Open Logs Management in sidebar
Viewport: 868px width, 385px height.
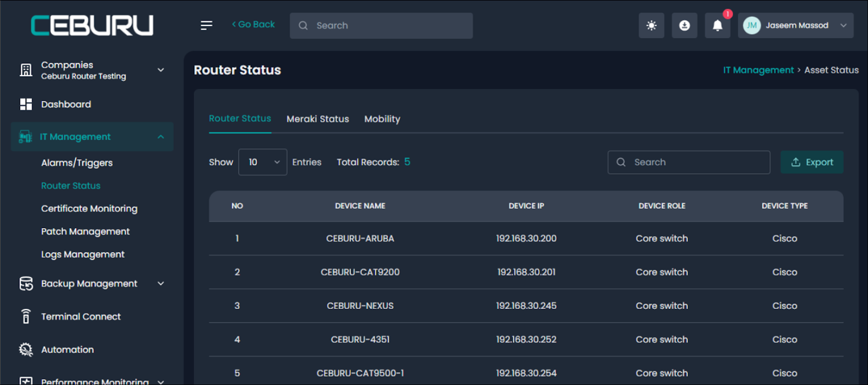point(82,254)
